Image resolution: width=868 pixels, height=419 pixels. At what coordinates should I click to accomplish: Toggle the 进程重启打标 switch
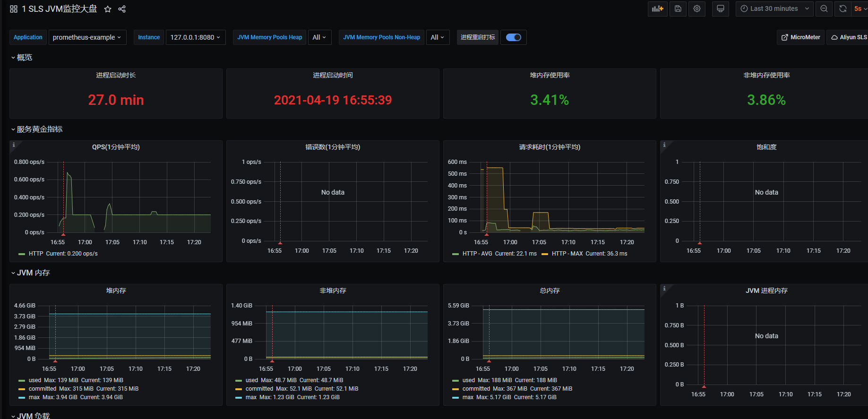(x=513, y=37)
